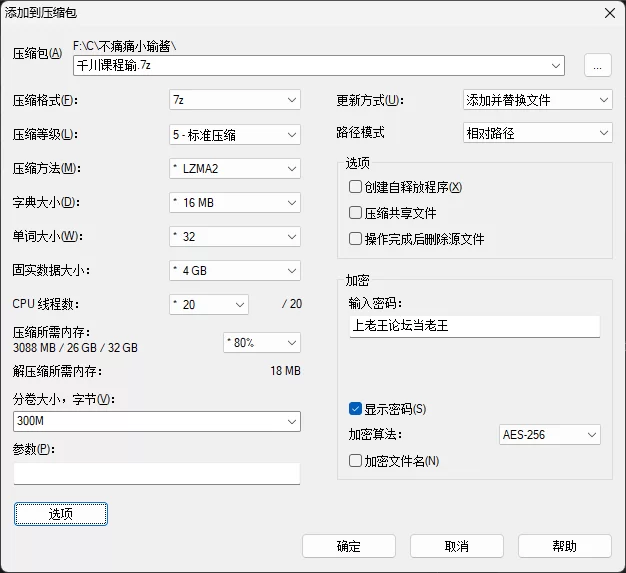This screenshot has width=626, height=573.
Task: Open the 压缩格式 7z dropdown
Action: [x=235, y=100]
